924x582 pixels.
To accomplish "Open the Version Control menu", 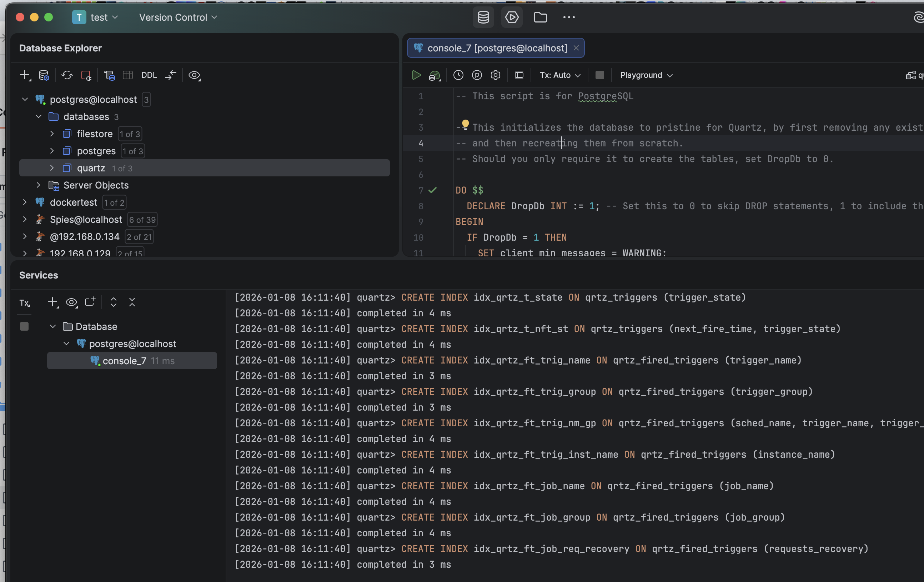I will click(178, 17).
